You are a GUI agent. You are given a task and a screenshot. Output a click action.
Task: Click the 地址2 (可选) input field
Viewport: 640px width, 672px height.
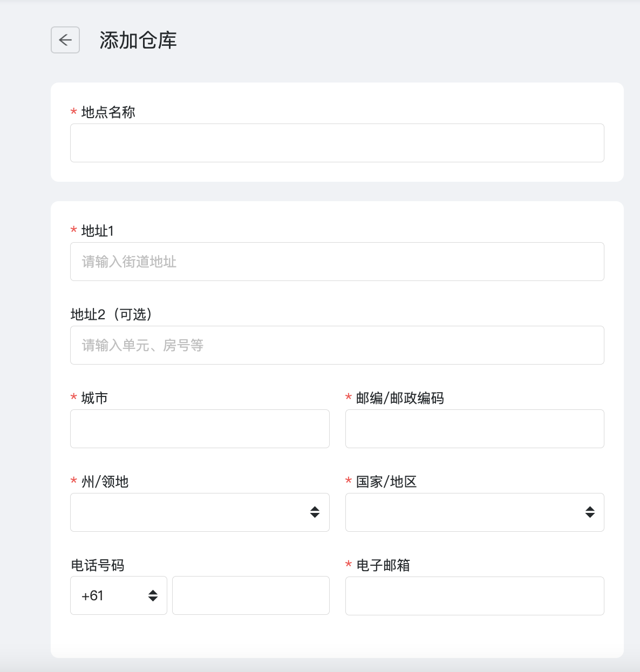tap(337, 345)
